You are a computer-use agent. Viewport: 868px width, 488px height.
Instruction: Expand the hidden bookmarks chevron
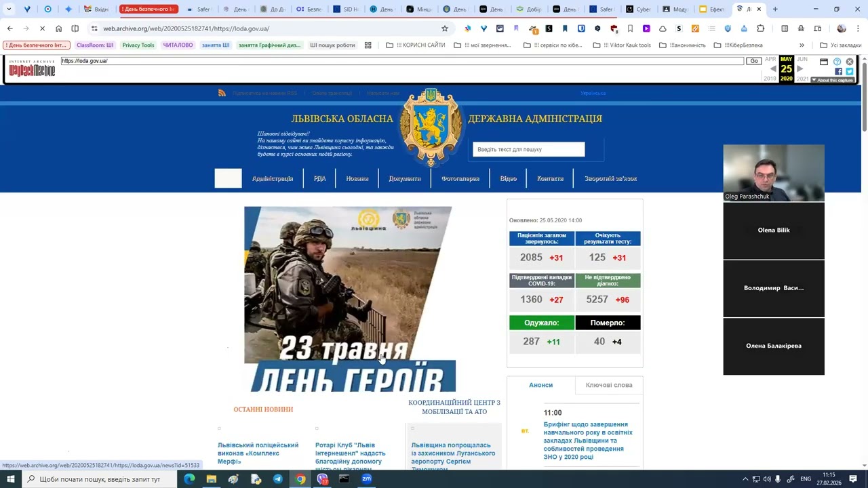[802, 45]
